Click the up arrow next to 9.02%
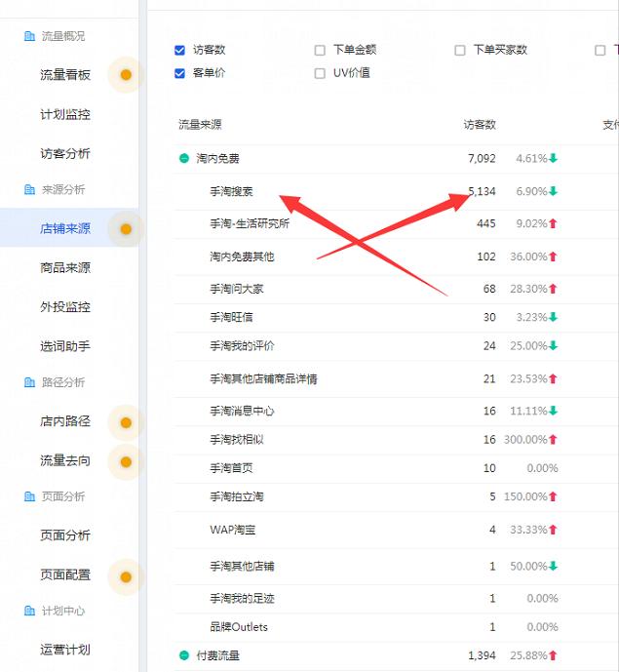This screenshot has height=672, width=619. click(553, 223)
